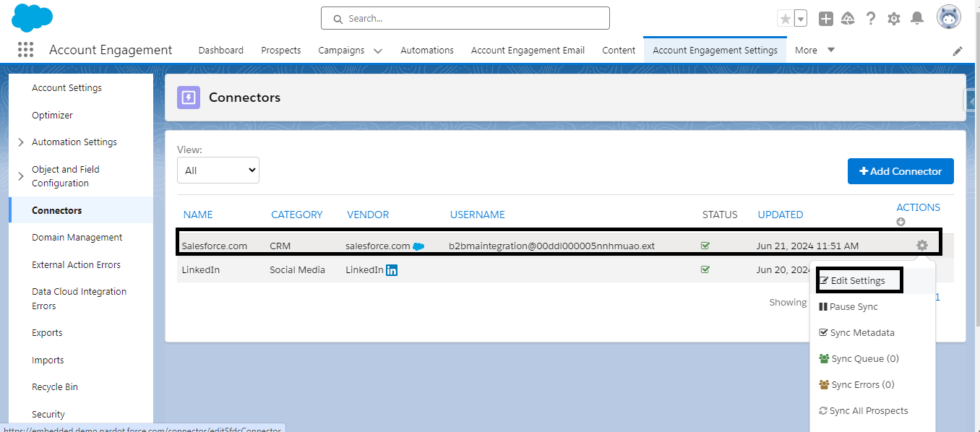Screen dimensions: 980x432
Task: Open Account Settings in the sidebar
Action: pyautogui.click(x=66, y=88)
